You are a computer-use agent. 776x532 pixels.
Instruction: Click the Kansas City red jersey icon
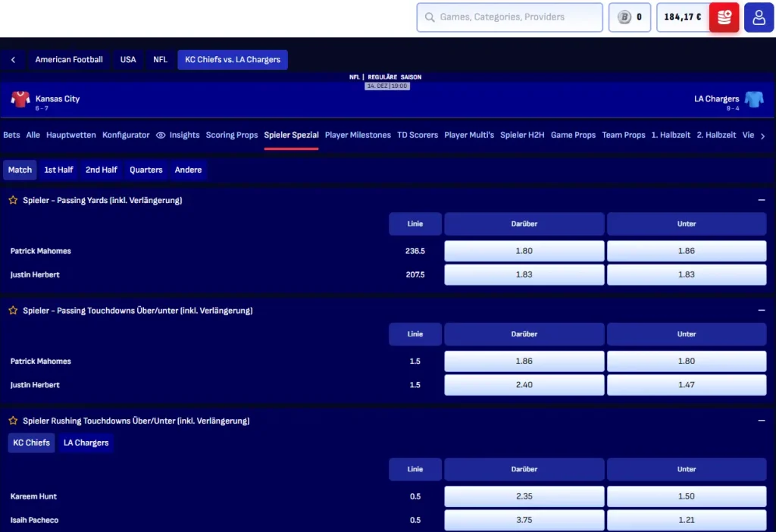(20, 99)
